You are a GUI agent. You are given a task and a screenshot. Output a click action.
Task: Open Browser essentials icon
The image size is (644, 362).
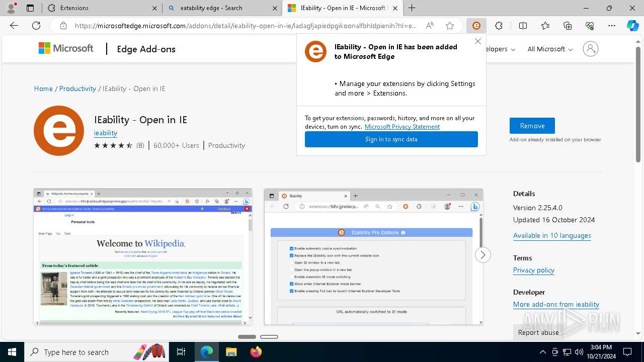590,26
